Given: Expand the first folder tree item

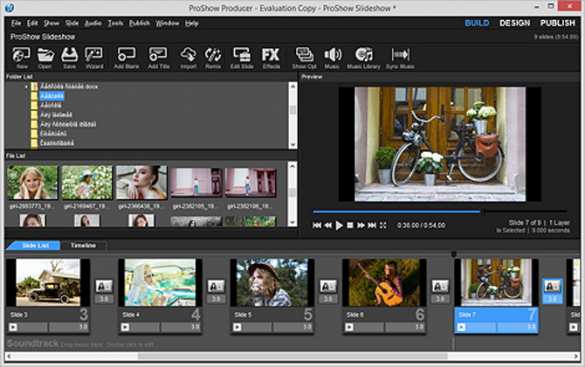Looking at the screenshot, I should [26, 87].
